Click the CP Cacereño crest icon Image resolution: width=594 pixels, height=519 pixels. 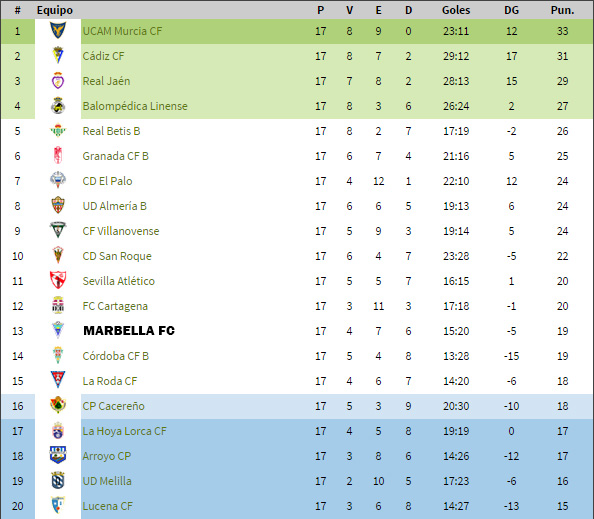[58, 405]
